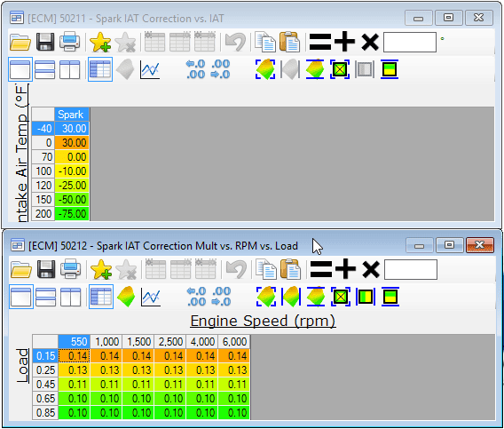Fill down yellow-green icon in 50211 window
The width and height of the screenshot is (504, 429).
390,69
